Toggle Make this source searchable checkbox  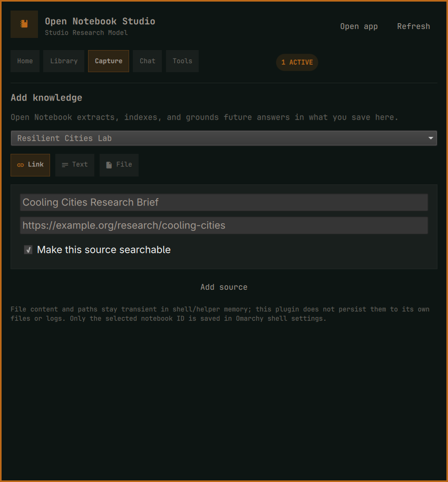tap(28, 250)
